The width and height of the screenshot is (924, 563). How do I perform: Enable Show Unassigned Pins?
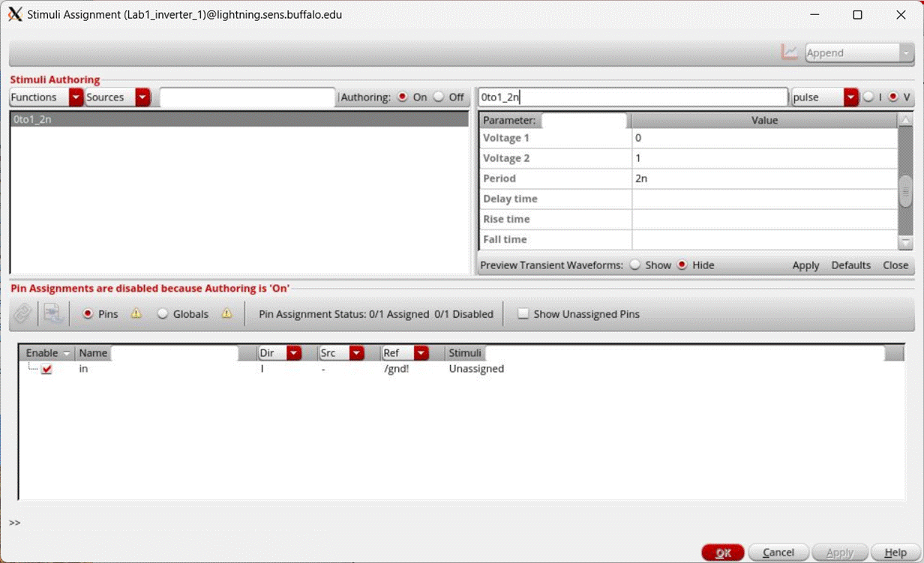(523, 313)
